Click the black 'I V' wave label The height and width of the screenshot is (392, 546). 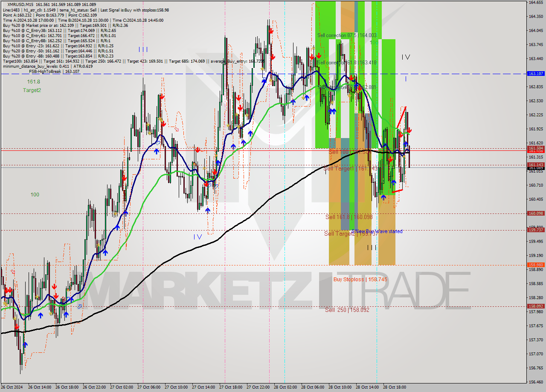406,57
